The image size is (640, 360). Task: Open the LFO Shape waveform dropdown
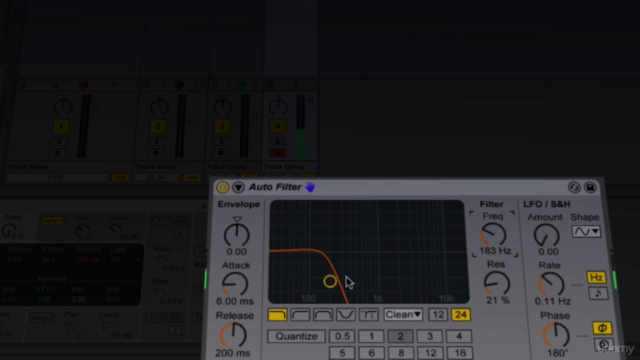point(586,232)
